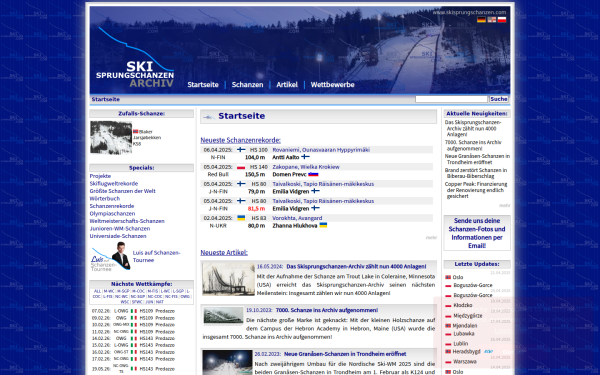This screenshot has width=600, height=375.
Task: Click Polish flag in Zakopane record row
Action: (x=241, y=167)
